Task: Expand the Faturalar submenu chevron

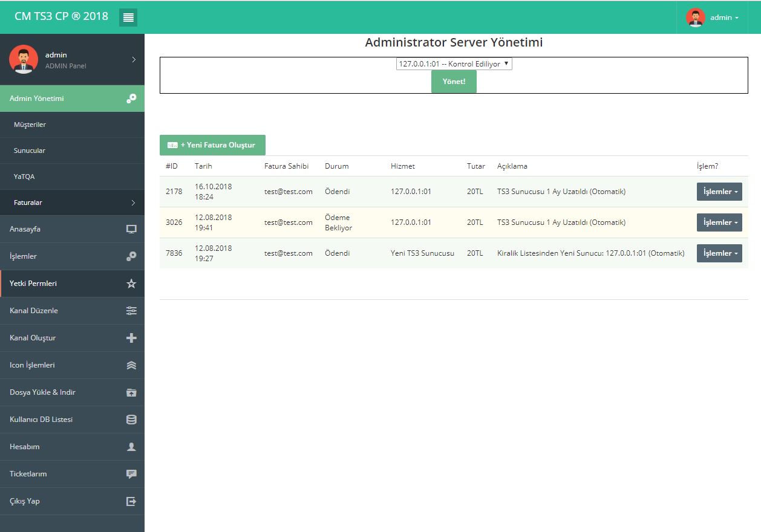Action: click(x=133, y=203)
